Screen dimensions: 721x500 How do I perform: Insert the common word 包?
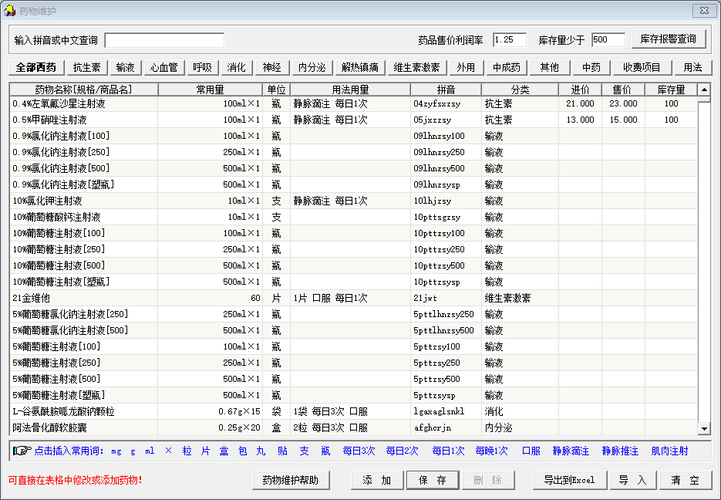coord(242,451)
